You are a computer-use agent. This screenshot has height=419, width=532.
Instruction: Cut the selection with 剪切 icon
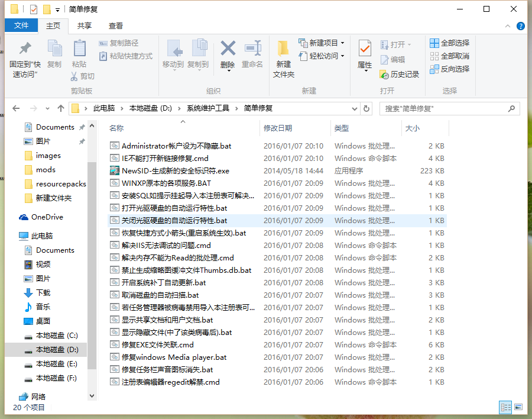(x=83, y=76)
